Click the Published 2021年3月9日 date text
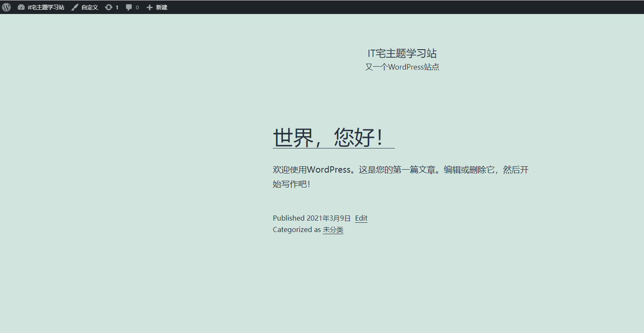Screen dimensions: 644x333 coord(312,218)
